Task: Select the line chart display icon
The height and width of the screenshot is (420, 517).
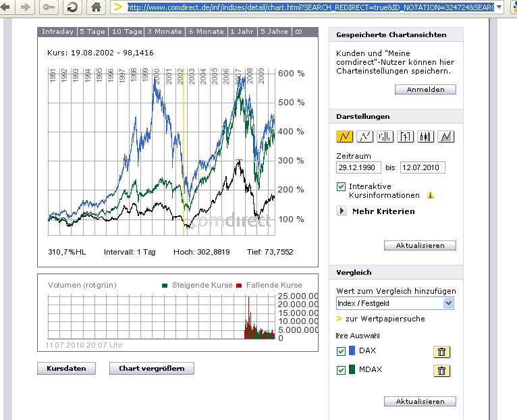Action: (345, 136)
